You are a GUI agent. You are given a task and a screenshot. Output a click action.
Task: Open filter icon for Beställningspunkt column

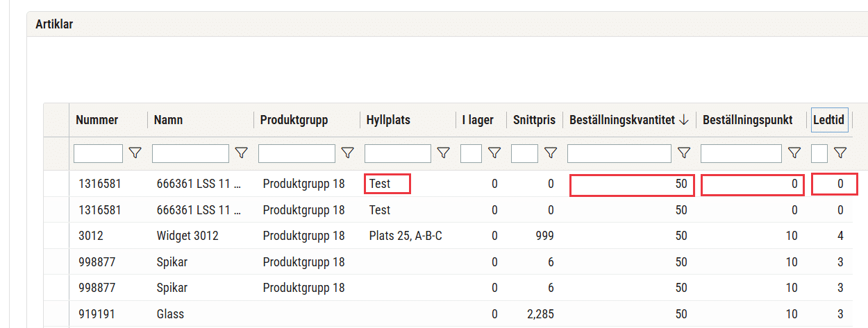794,153
